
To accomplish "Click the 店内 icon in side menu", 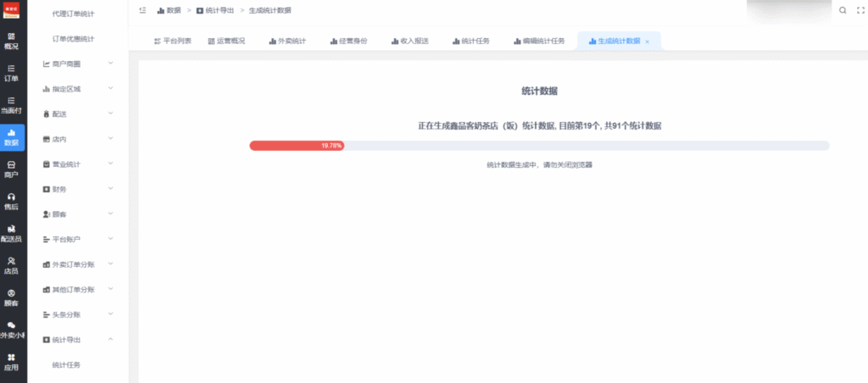I will [47, 140].
